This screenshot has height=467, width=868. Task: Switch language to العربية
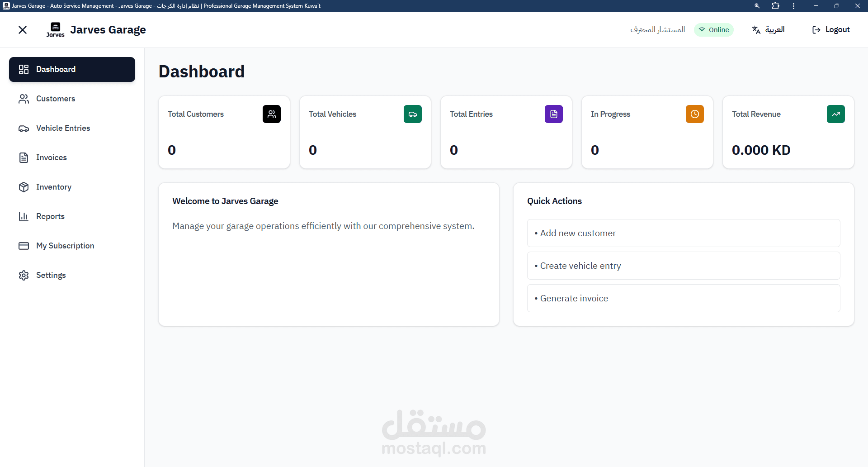pos(769,30)
